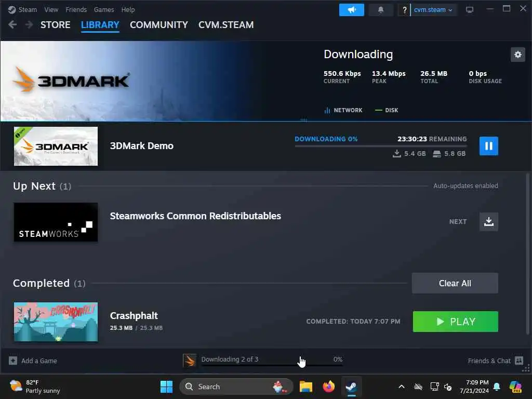This screenshot has width=532, height=399.
Task: Go forward with the right arrow
Action: [x=29, y=25]
